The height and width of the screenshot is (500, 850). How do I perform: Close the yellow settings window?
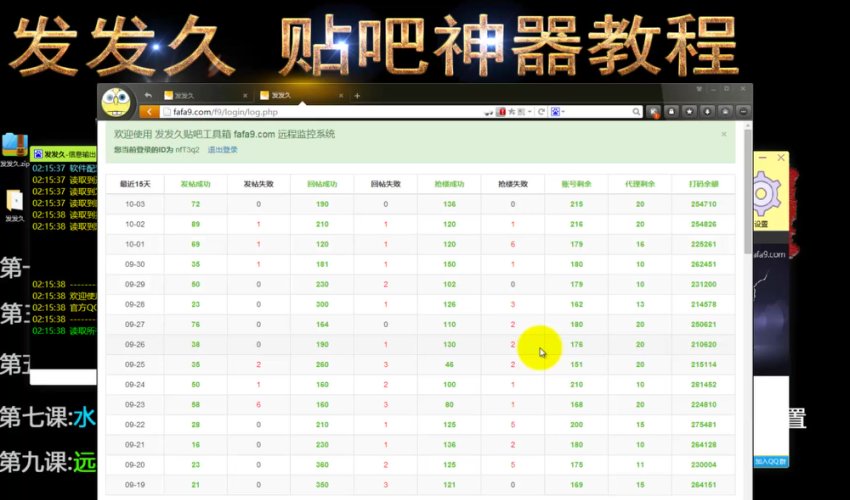pyautogui.click(x=781, y=158)
